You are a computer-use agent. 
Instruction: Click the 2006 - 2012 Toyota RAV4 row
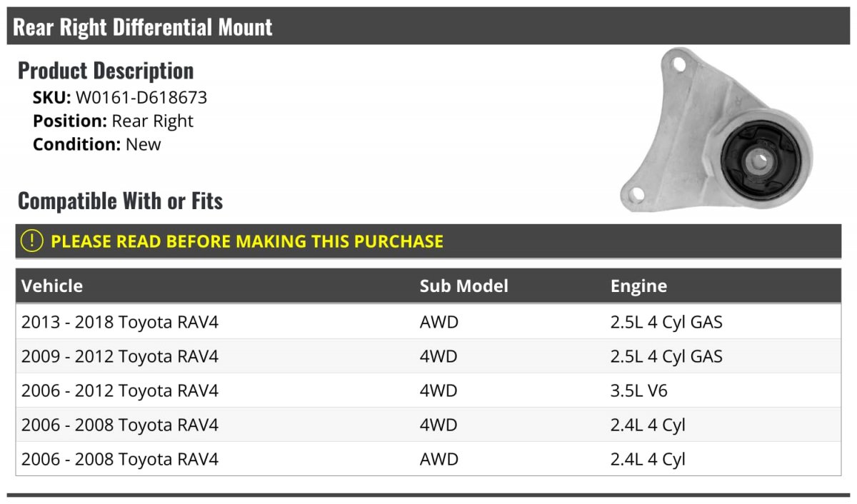[428, 390]
